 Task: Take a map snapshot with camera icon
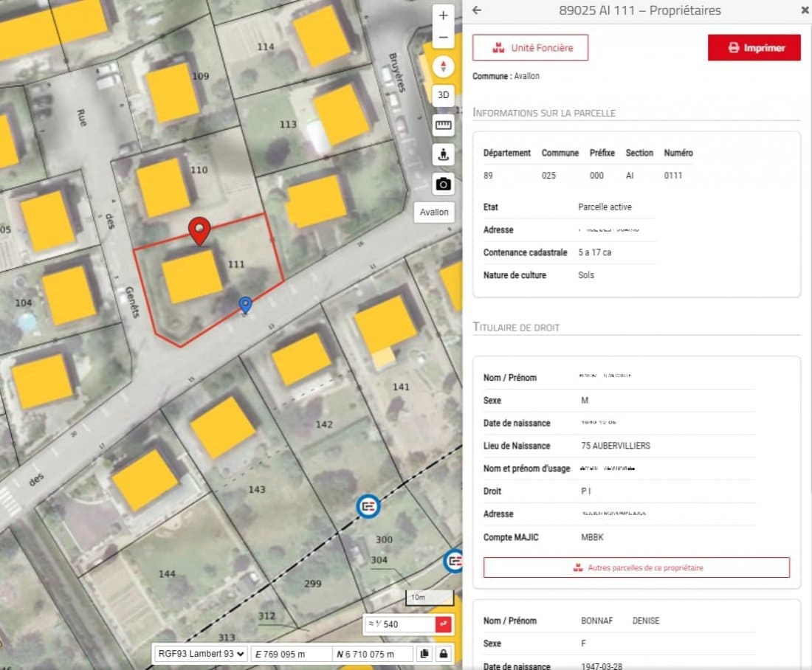(443, 184)
